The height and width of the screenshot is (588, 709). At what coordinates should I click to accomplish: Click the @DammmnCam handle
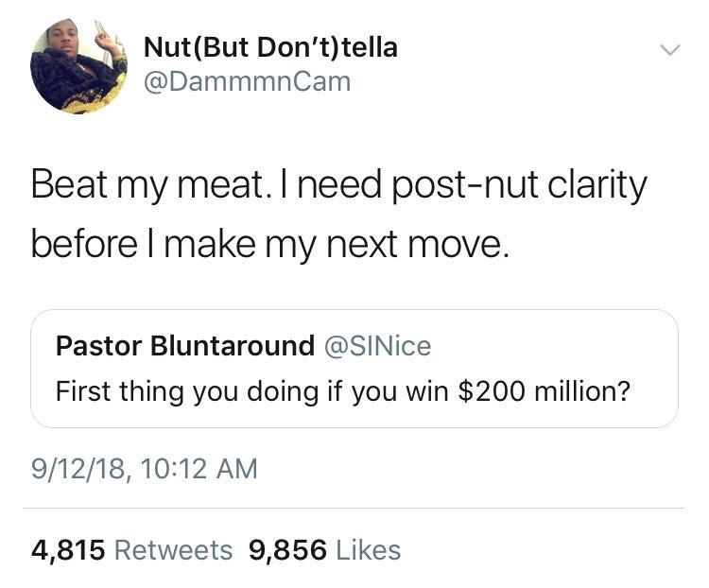[x=246, y=82]
